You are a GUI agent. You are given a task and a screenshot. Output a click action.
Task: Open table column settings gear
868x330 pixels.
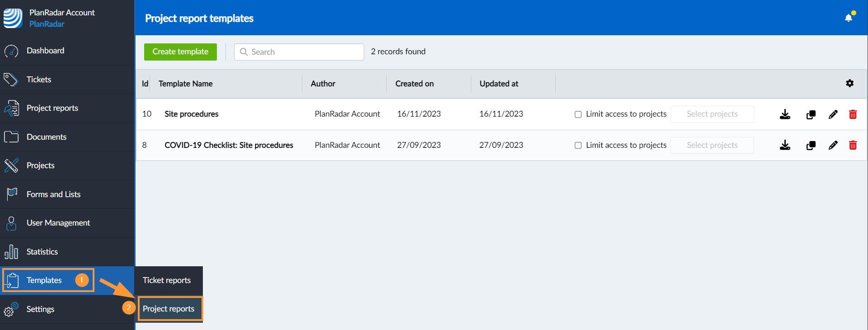(x=849, y=83)
